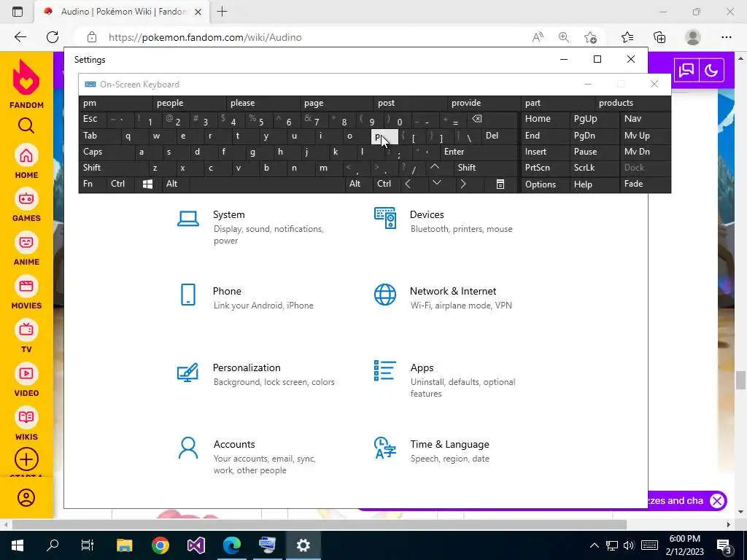
Task: Open Visual Studio from taskbar
Action: pos(196,545)
